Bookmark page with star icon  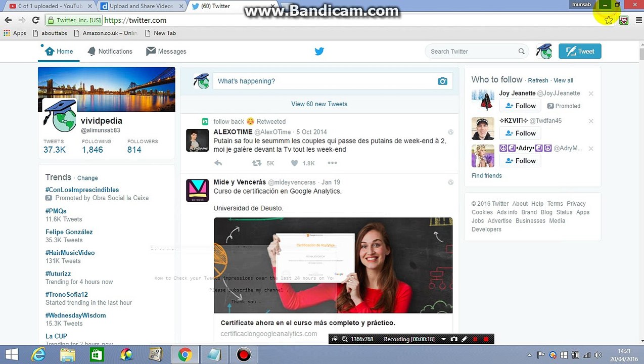pos(609,20)
